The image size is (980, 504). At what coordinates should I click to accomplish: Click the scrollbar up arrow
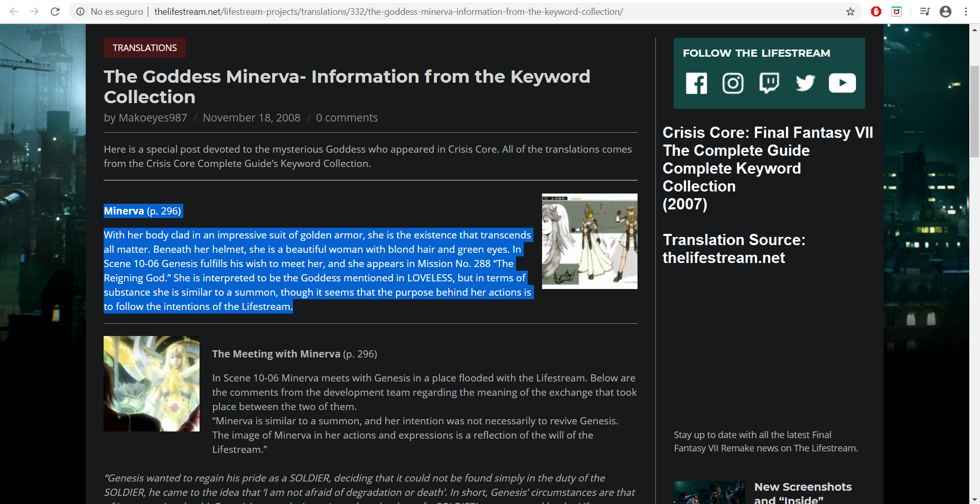[974, 30]
